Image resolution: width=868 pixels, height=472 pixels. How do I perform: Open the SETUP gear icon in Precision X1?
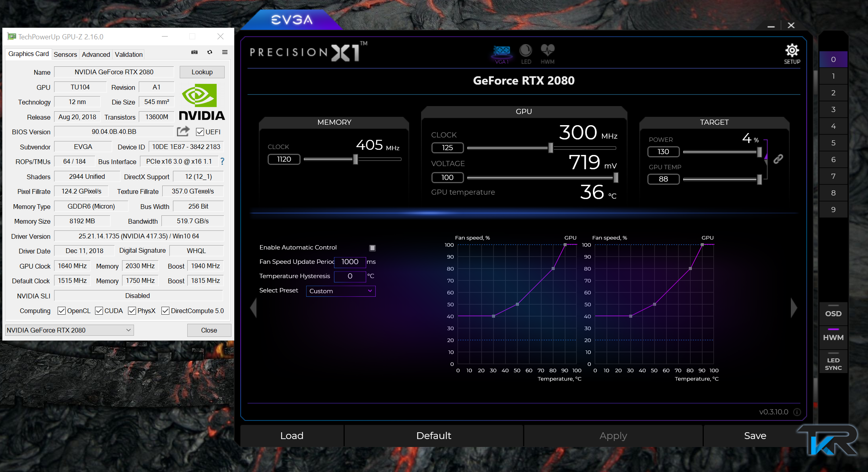click(x=792, y=54)
